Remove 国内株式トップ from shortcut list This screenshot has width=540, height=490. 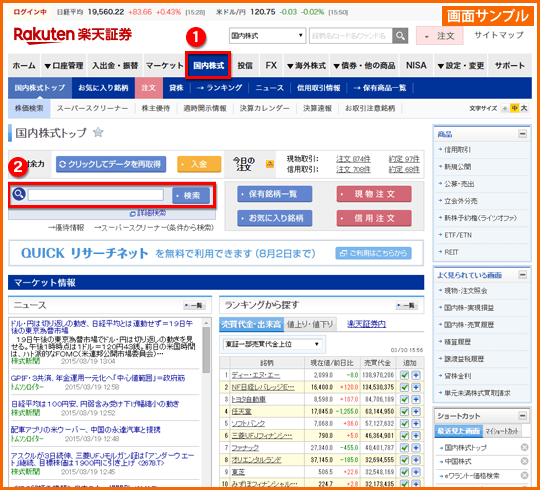[x=524, y=447]
